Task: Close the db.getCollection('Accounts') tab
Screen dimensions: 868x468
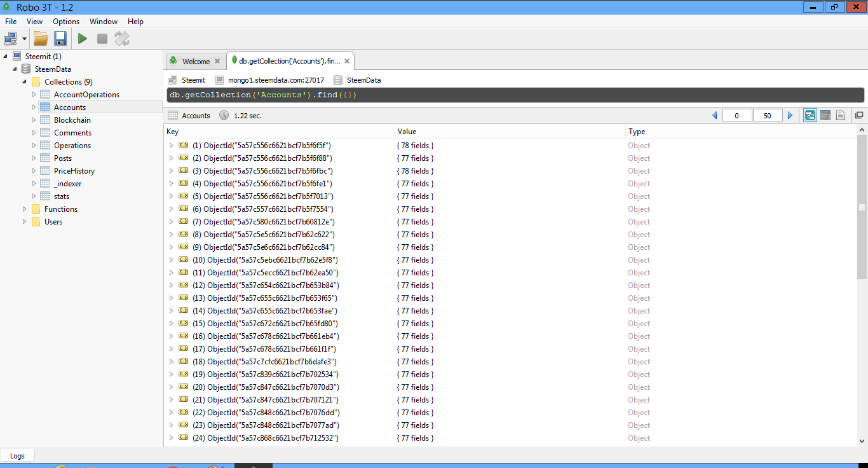Action: [x=346, y=62]
